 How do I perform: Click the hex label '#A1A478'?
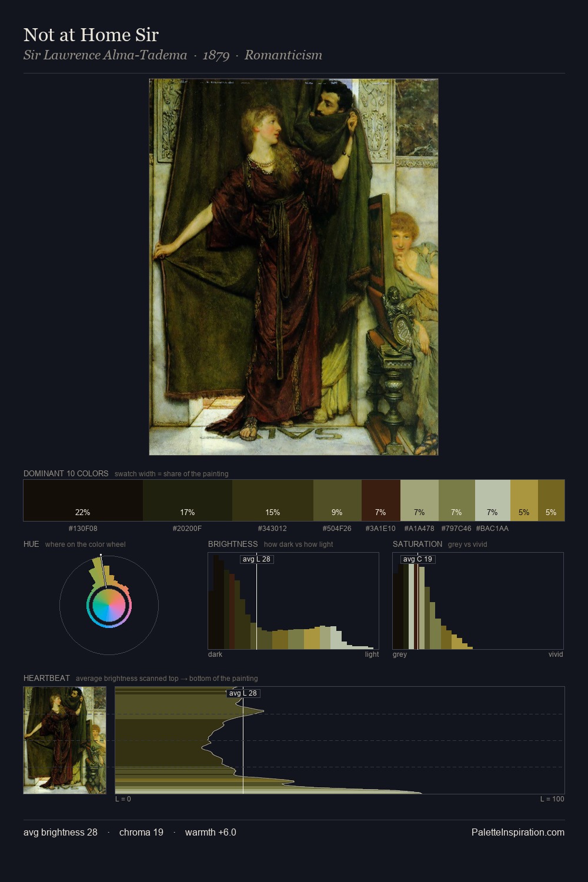419,529
